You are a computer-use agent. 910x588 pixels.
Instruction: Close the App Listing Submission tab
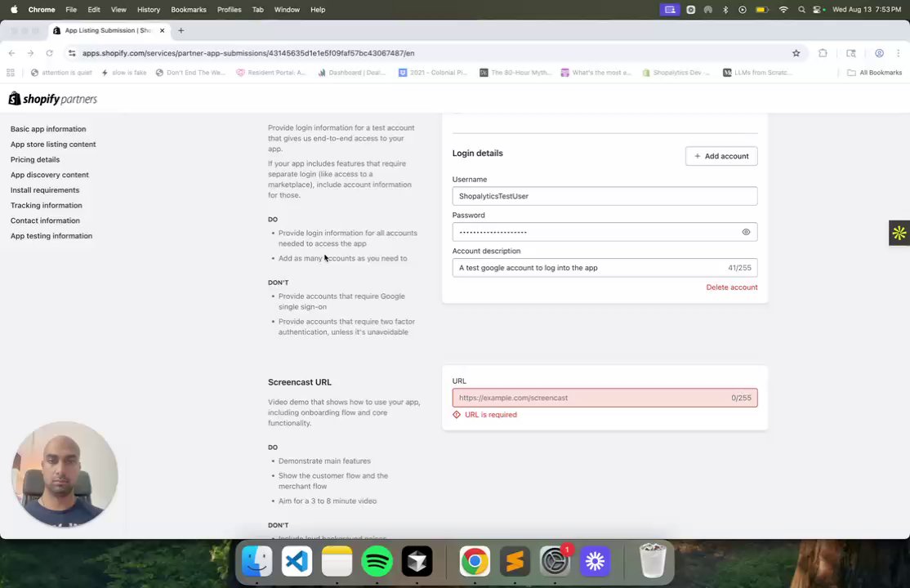point(162,30)
